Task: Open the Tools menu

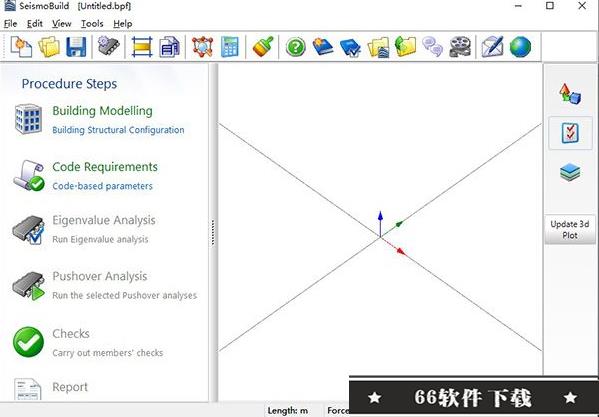Action: coord(92,24)
